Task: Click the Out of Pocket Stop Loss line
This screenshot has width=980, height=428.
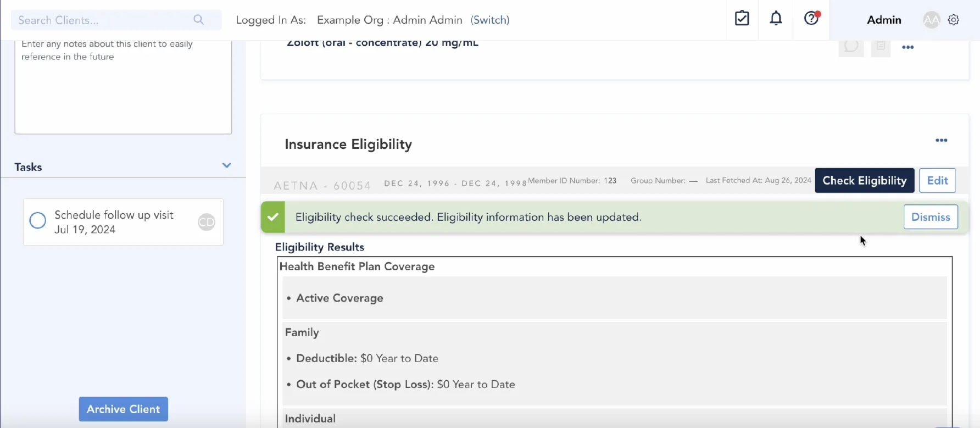Action: (x=405, y=385)
